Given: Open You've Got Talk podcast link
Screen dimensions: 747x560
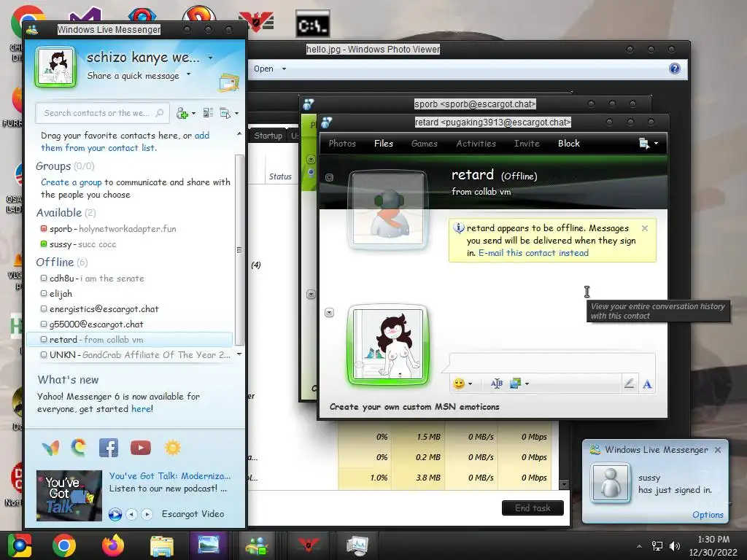Looking at the screenshot, I should point(169,475).
